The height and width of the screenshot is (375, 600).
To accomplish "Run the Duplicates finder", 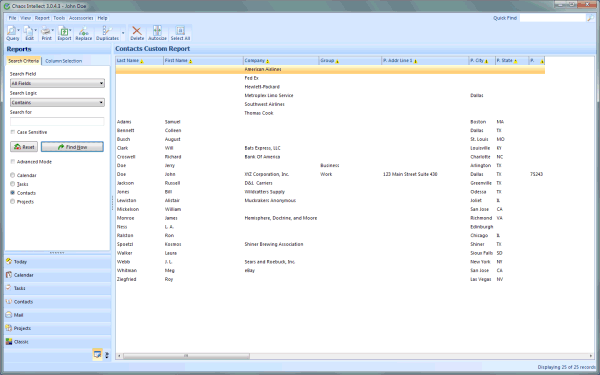I will pyautogui.click(x=107, y=33).
